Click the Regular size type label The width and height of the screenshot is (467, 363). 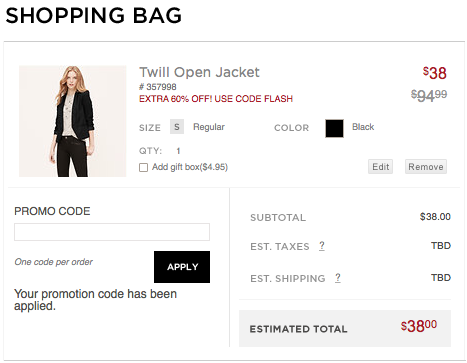pos(209,127)
